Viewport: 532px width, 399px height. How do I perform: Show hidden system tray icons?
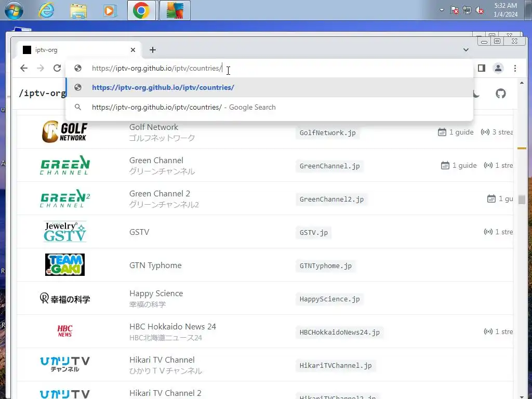click(x=442, y=10)
